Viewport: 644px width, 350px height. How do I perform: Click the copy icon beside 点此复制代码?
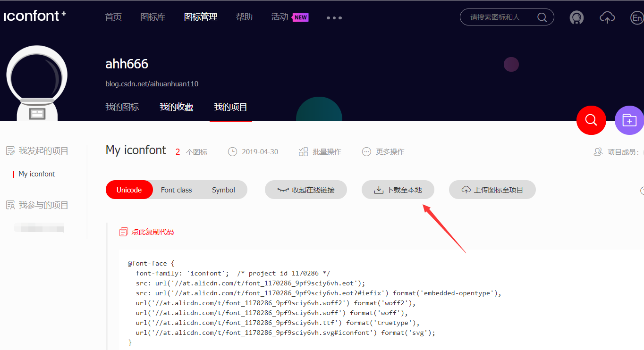click(124, 232)
